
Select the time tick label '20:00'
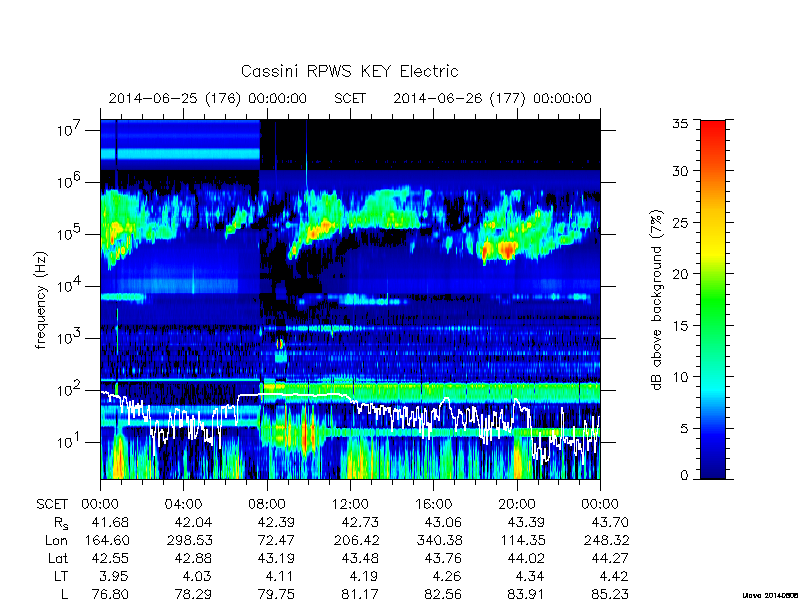click(x=517, y=505)
